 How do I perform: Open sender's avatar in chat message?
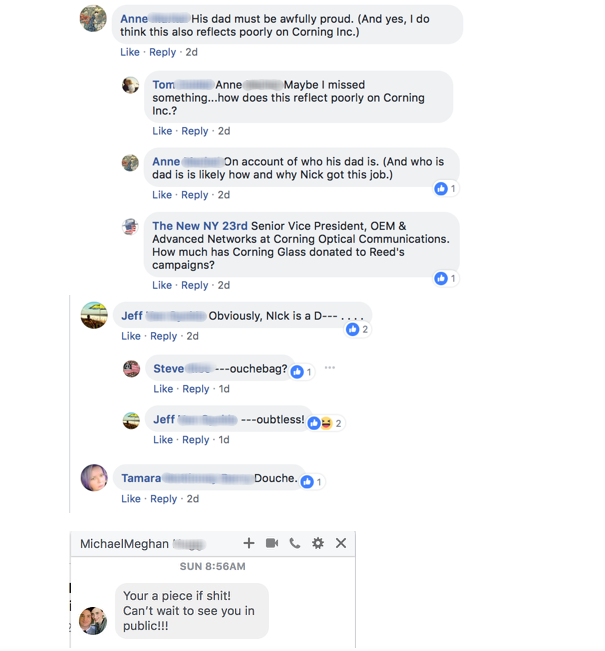pos(93,621)
